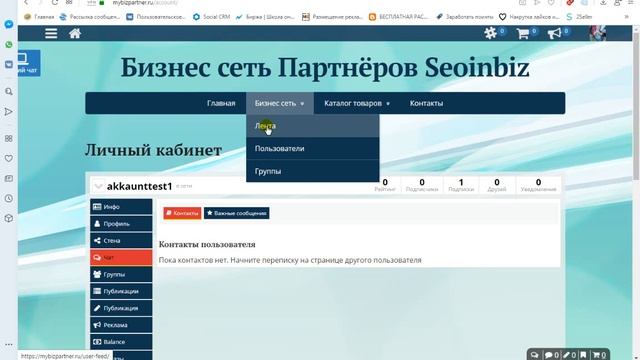Go to the home icon in the header

[x=75, y=33]
